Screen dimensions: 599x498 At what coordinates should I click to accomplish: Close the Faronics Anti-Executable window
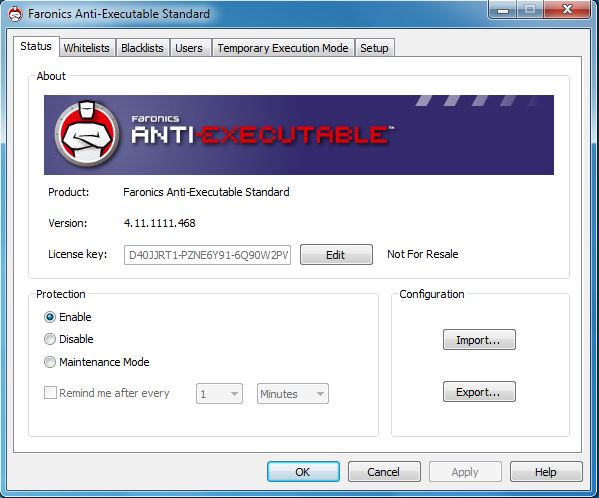coord(567,10)
